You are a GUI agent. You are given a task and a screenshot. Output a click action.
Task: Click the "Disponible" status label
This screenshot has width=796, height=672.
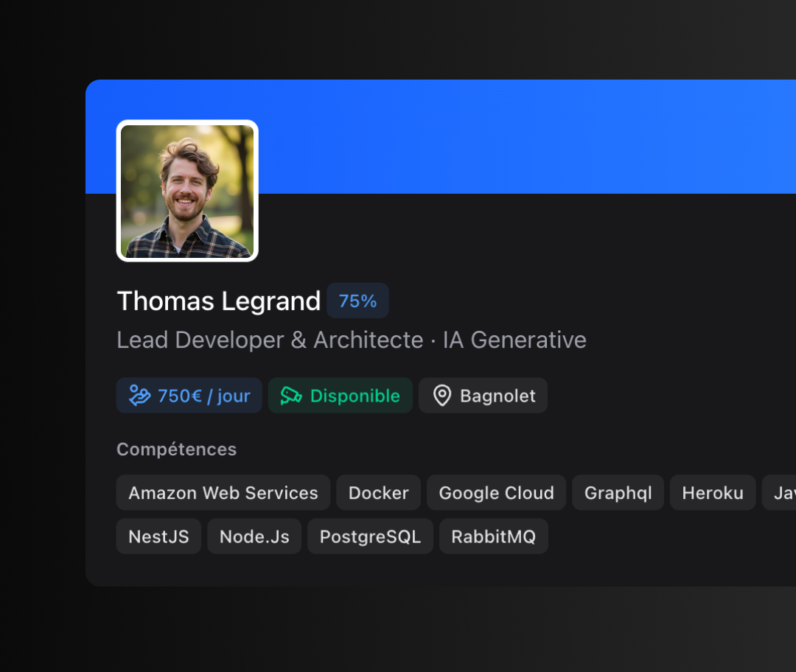355,396
